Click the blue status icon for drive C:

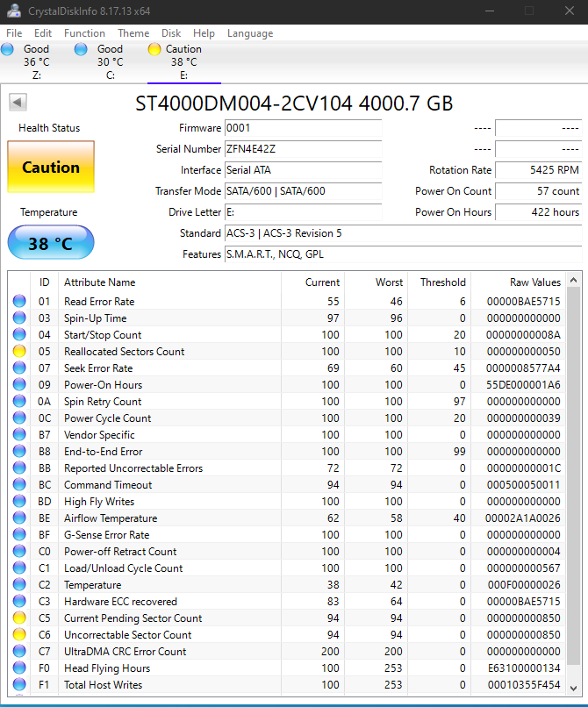(81, 49)
